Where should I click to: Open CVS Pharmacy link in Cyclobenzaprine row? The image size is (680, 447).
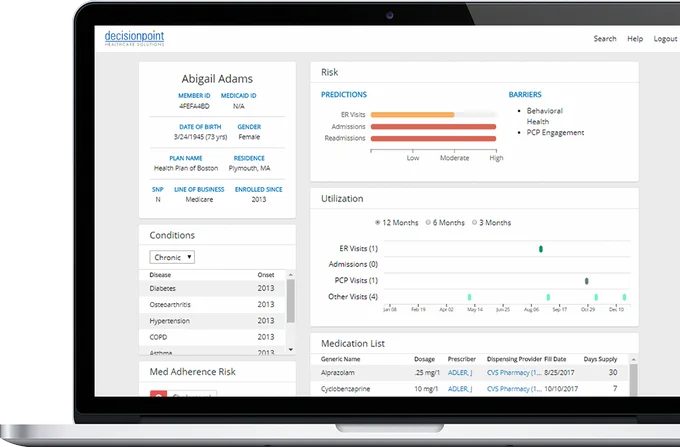[x=514, y=389]
